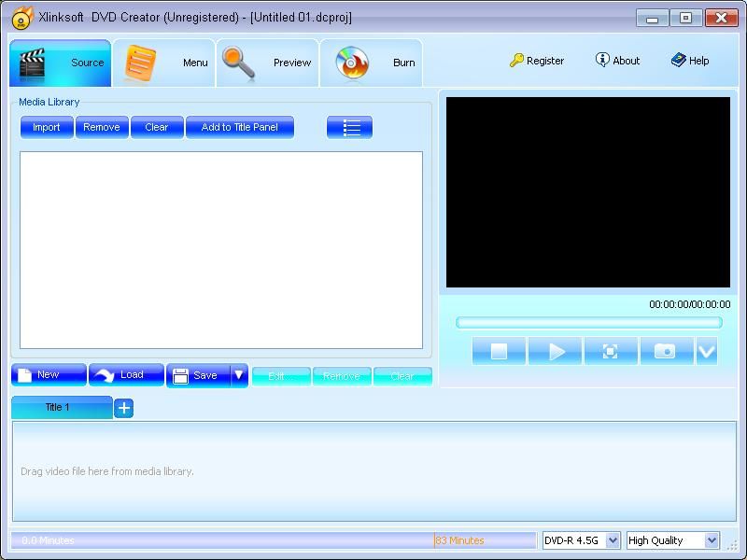Maximize the DVD Creator window

[x=685, y=18]
